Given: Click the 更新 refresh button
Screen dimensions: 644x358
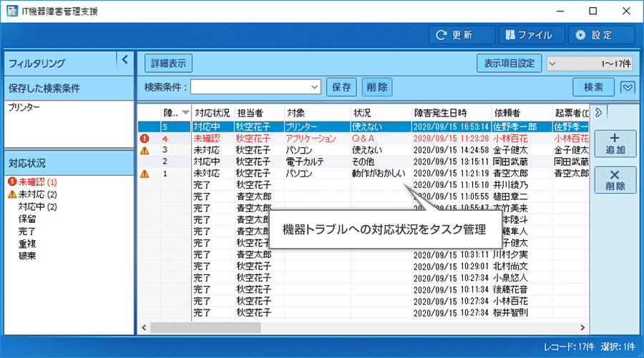Looking at the screenshot, I should [x=462, y=35].
